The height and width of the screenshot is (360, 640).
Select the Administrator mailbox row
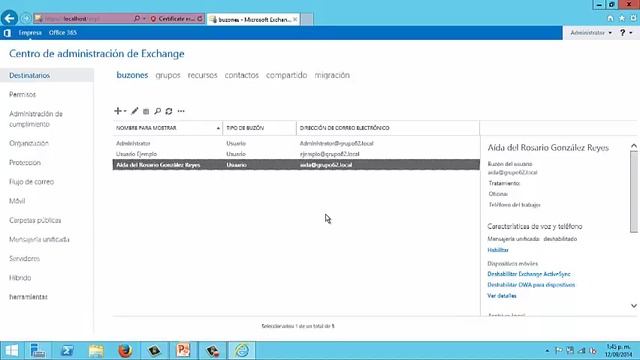pos(296,143)
